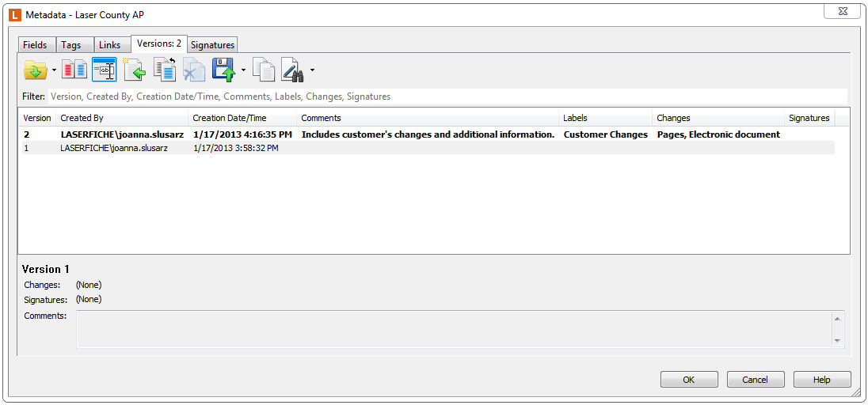This screenshot has height=405, width=868.
Task: Click the comment about customer's changes
Action: click(428, 134)
